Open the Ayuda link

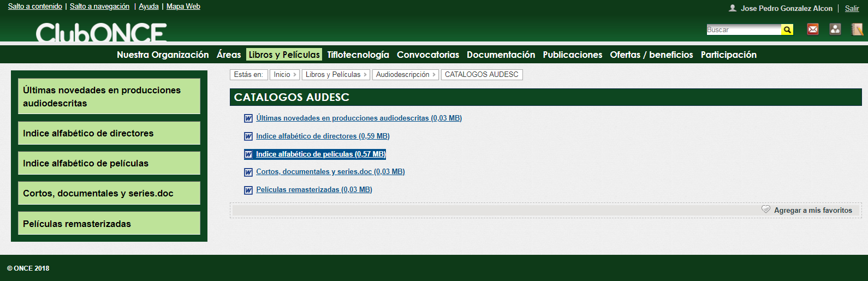tap(148, 7)
